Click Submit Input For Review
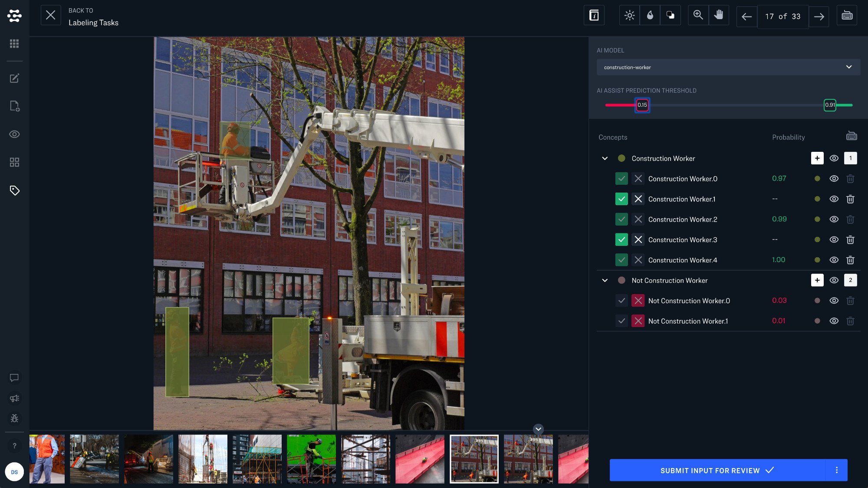The width and height of the screenshot is (868, 488). (717, 470)
